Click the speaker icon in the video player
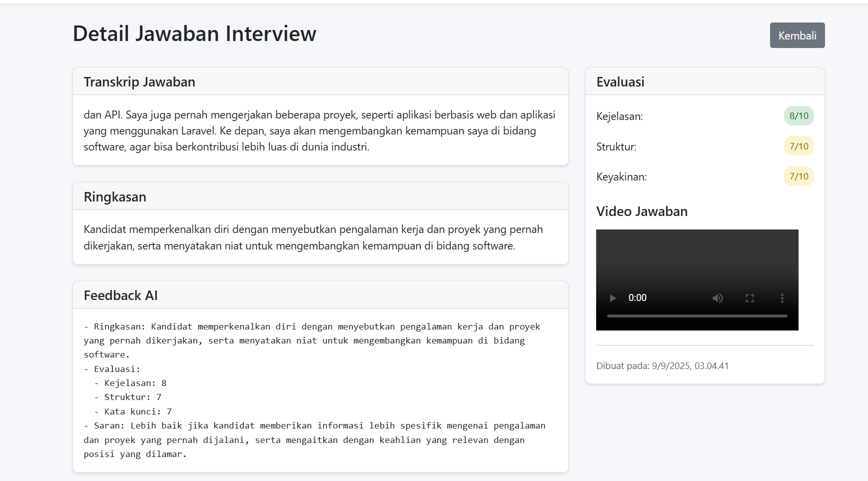The image size is (868, 481). 718,297
